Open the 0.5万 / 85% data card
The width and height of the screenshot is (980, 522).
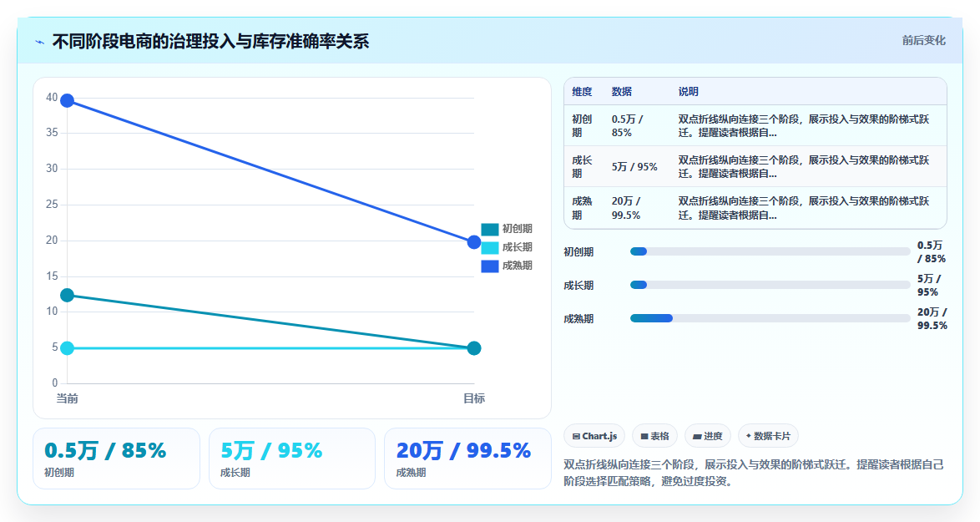116,459
